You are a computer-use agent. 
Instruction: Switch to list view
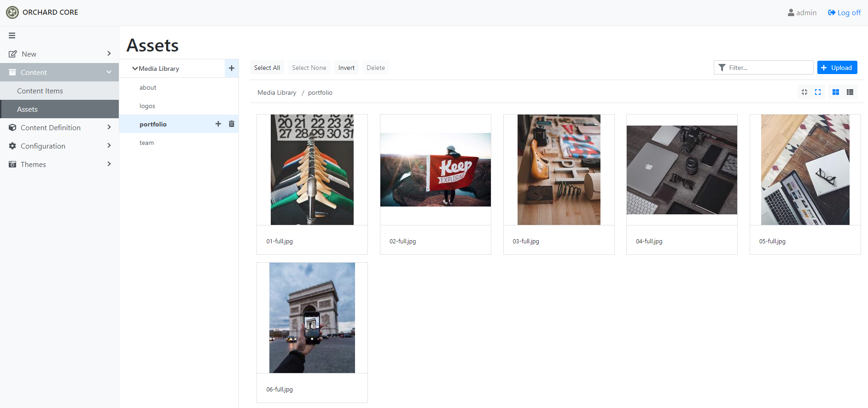(x=850, y=92)
